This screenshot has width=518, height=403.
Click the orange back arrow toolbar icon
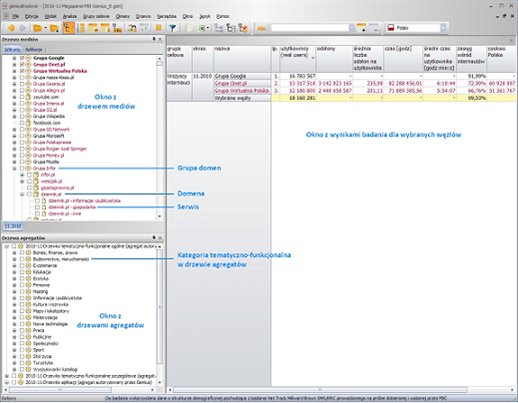point(11,28)
